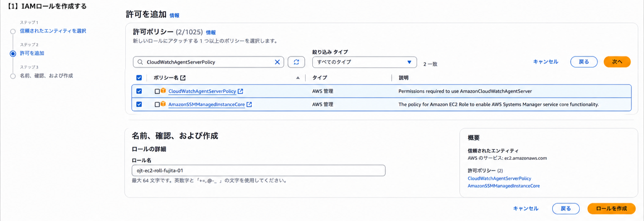This screenshot has width=644, height=221.
Task: Open the CloudWatchAgentServerPolicy link in table
Action: click(x=202, y=91)
